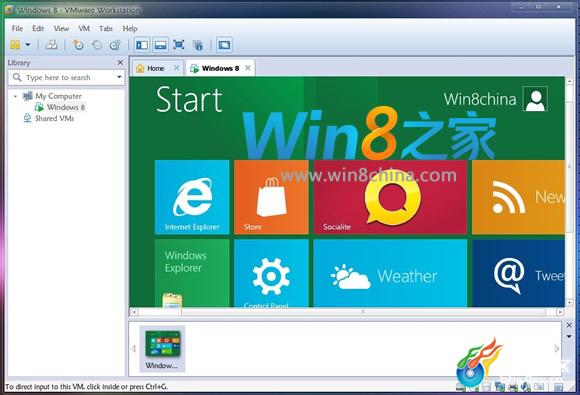Viewport: 580px width, 395px height.
Task: Open the Control Panel gear tile
Action: (x=271, y=273)
